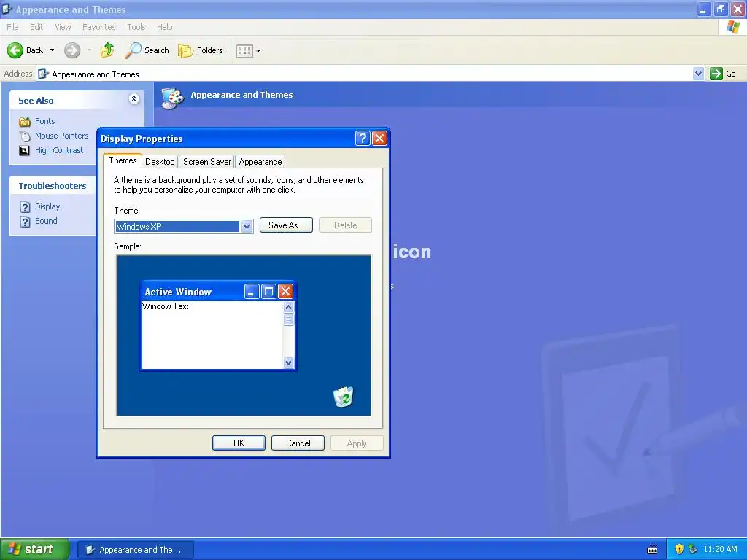The width and height of the screenshot is (747, 560).
Task: Open the Theme combo box dropdown arrow
Action: [x=247, y=227]
